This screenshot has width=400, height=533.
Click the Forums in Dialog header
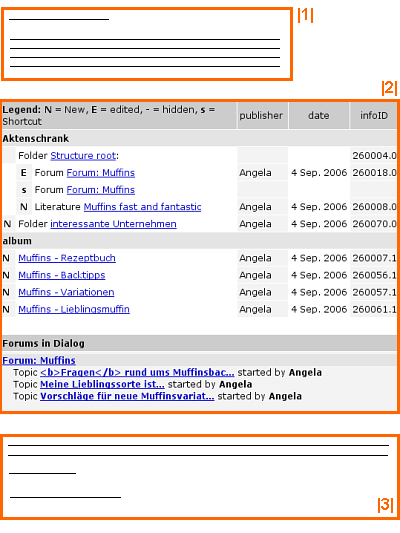coord(199,343)
